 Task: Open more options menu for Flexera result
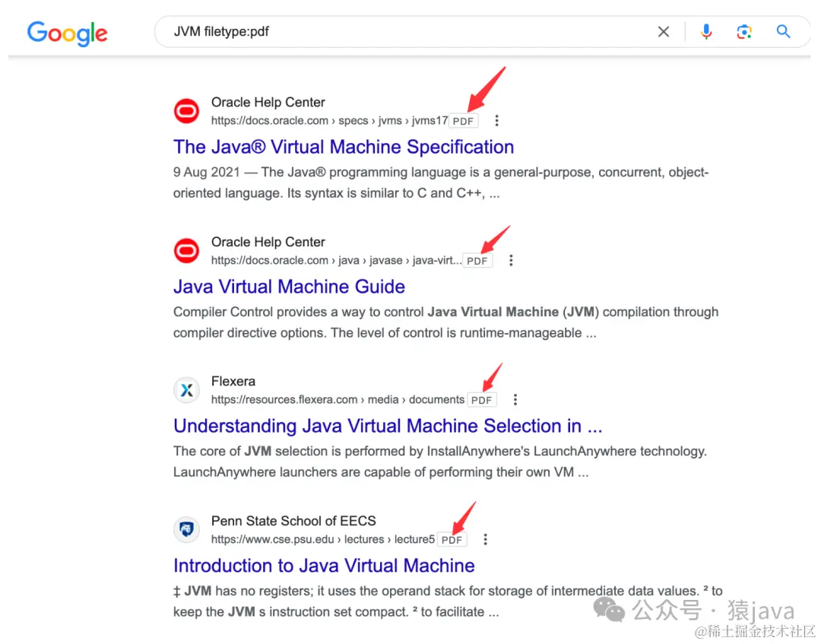515,399
